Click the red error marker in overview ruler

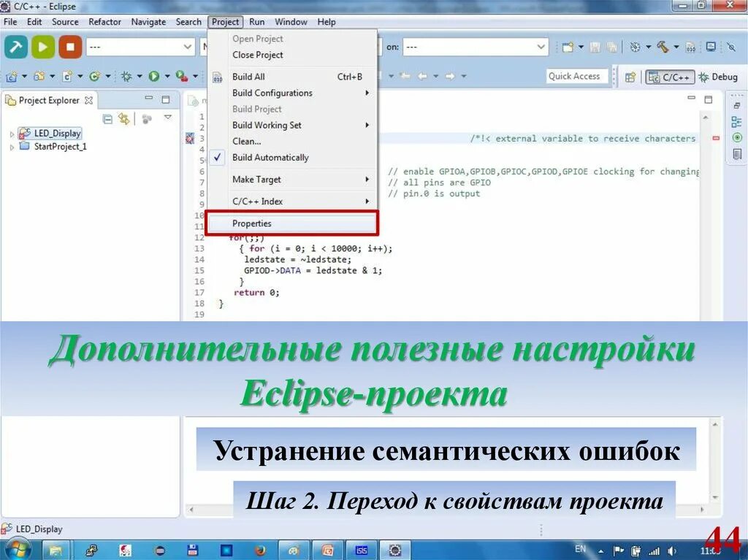pyautogui.click(x=716, y=138)
